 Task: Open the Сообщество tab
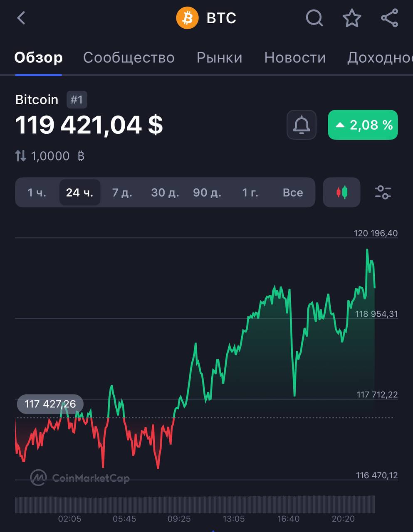129,57
